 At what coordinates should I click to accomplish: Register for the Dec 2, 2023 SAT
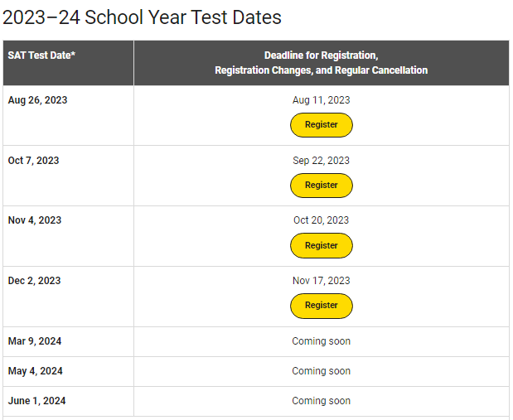point(322,306)
